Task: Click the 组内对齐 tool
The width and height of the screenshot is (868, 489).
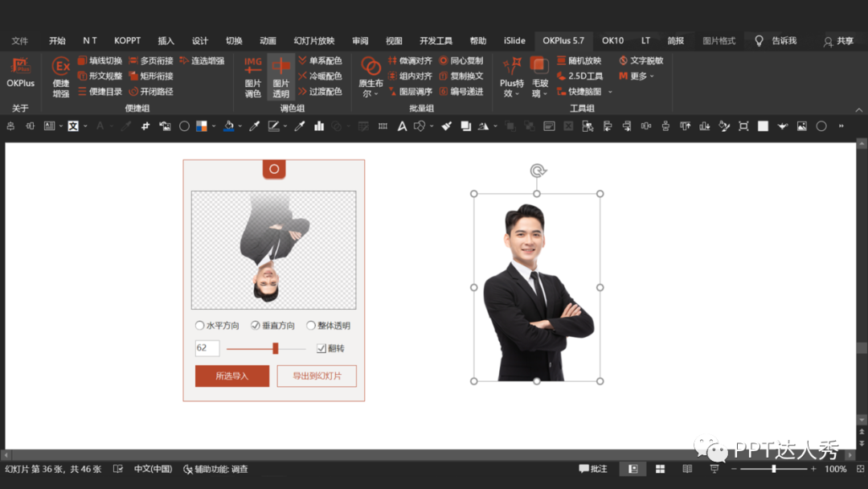Action: [410, 76]
